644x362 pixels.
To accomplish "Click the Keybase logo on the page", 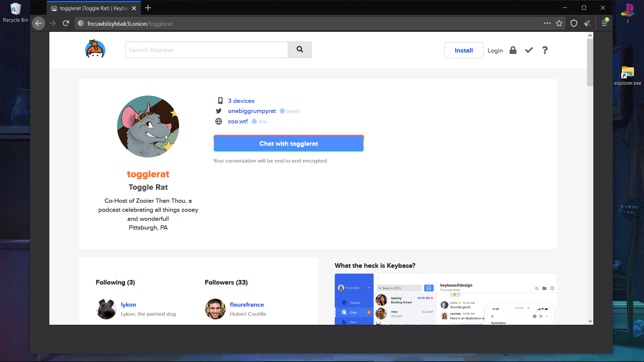I will (x=95, y=49).
